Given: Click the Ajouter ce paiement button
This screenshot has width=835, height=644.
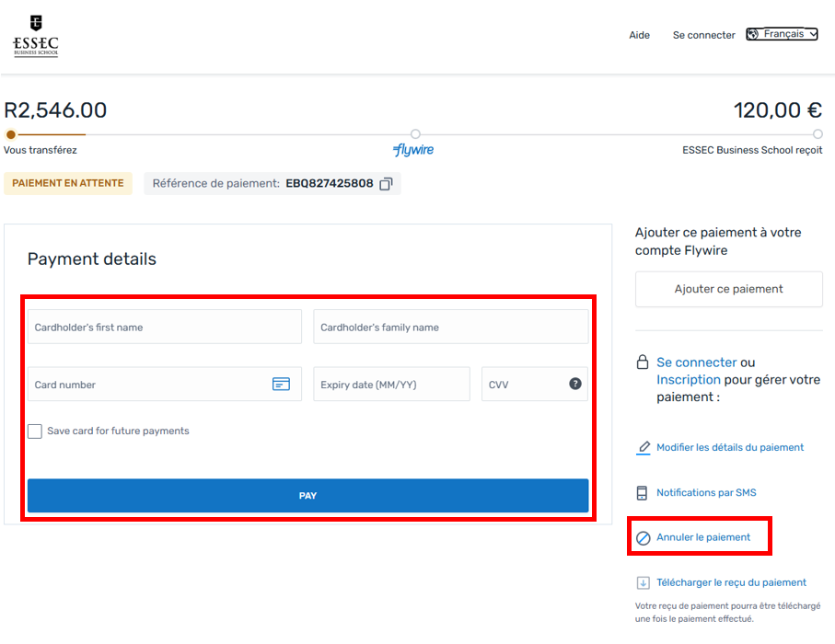Looking at the screenshot, I should pyautogui.click(x=728, y=289).
